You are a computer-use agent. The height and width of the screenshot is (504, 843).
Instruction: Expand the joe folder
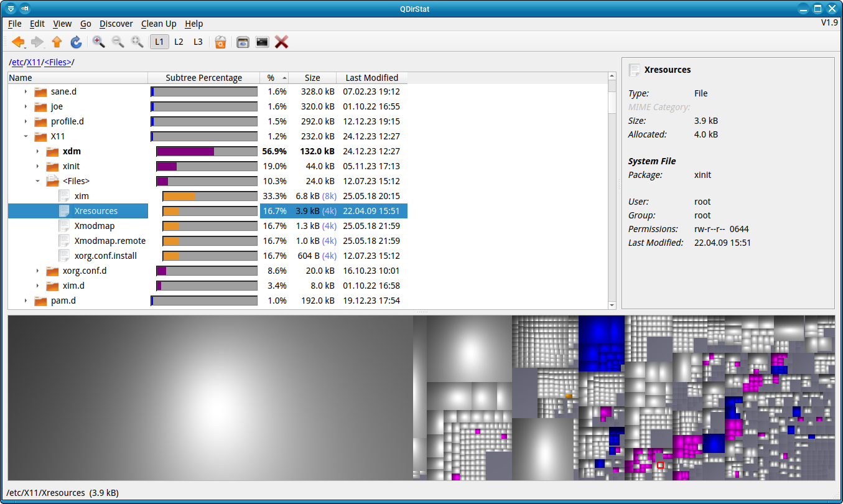(x=26, y=106)
